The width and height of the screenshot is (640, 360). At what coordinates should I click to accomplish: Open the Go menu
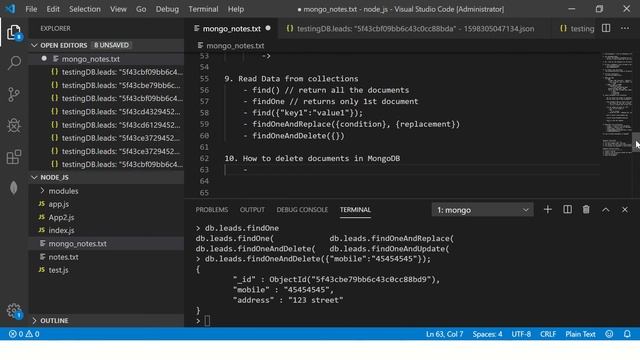(141, 9)
